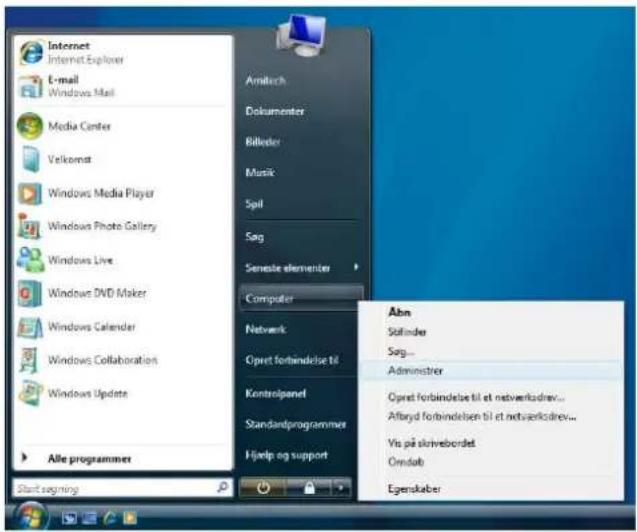
Task: Select Vis på skrivebordet context entry
Action: click(x=431, y=443)
